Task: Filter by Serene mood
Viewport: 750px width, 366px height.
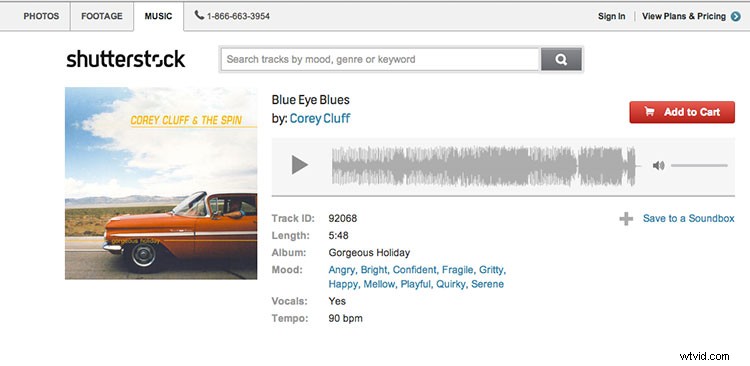Action: pyautogui.click(x=487, y=284)
